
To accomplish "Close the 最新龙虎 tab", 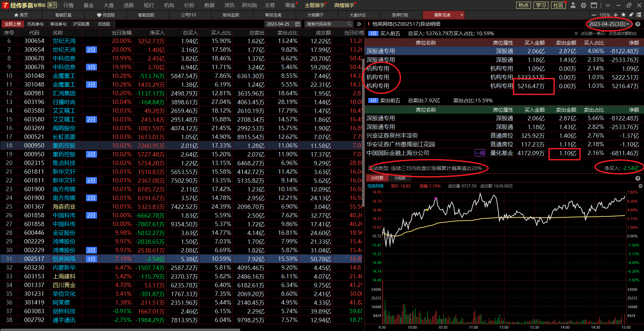I will [x=462, y=15].
